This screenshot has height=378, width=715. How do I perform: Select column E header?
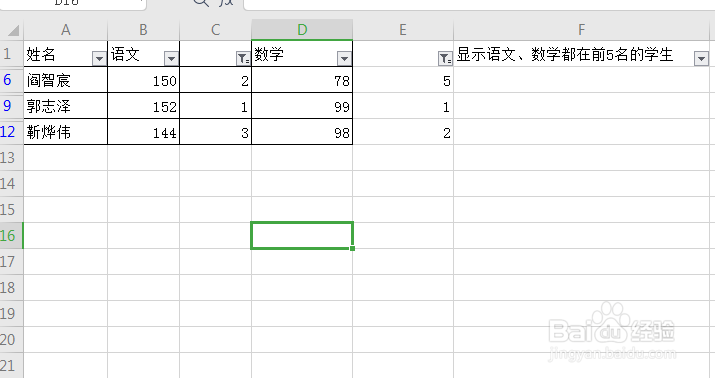(403, 30)
